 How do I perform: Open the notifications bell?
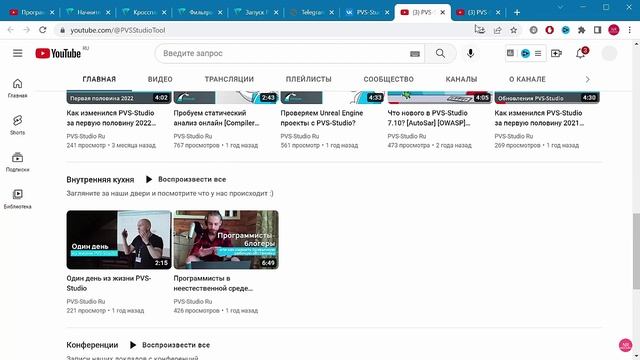tap(580, 53)
